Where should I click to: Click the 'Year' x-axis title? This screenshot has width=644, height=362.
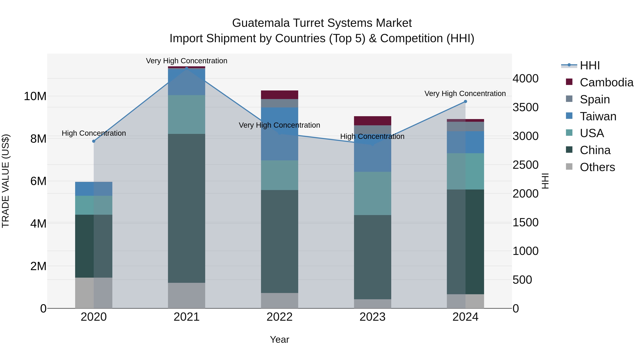pyautogui.click(x=279, y=339)
